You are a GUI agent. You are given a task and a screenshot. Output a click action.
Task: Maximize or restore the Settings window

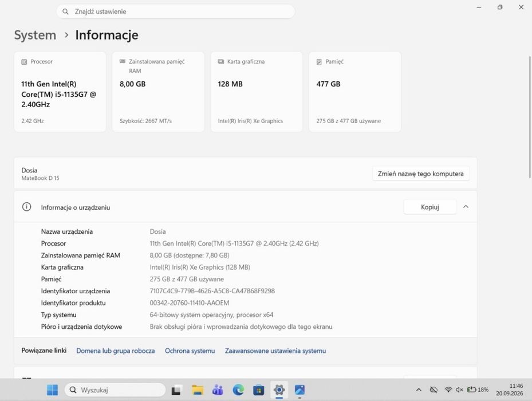coord(500,7)
